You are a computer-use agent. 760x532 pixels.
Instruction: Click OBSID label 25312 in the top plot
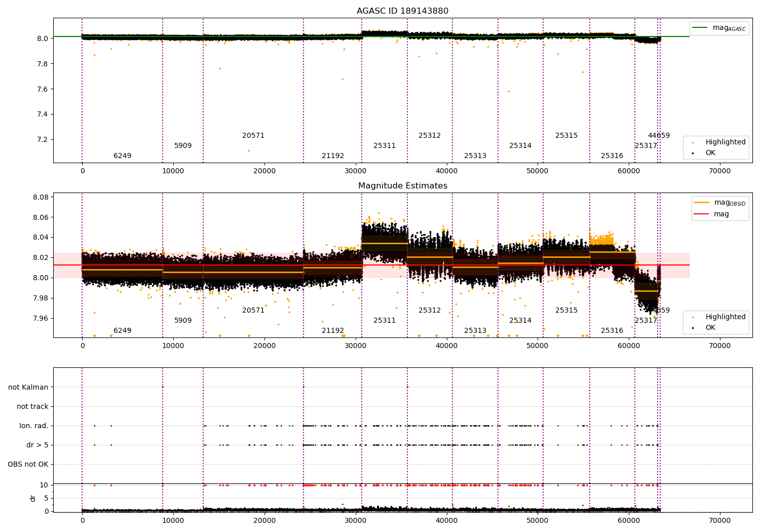click(x=430, y=136)
